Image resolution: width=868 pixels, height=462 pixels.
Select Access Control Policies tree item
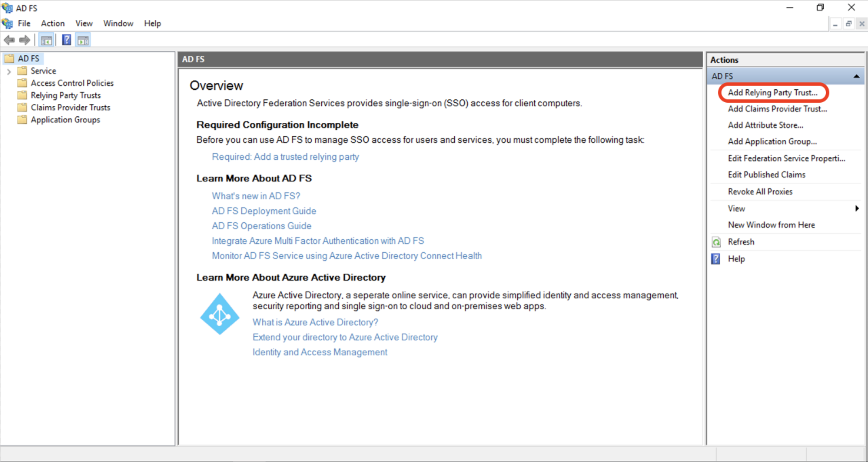point(72,83)
